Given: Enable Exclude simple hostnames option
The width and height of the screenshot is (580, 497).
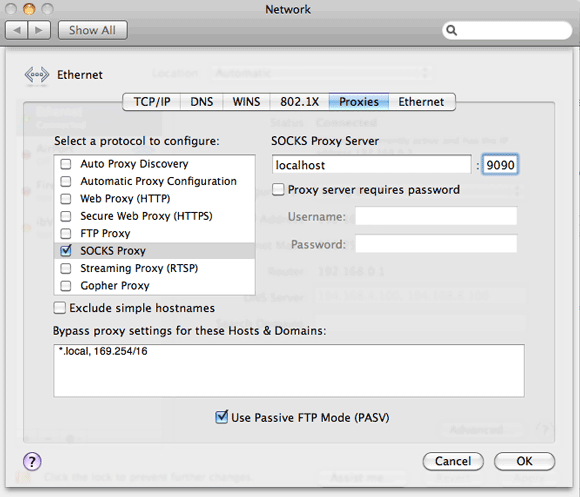Looking at the screenshot, I should click(60, 308).
